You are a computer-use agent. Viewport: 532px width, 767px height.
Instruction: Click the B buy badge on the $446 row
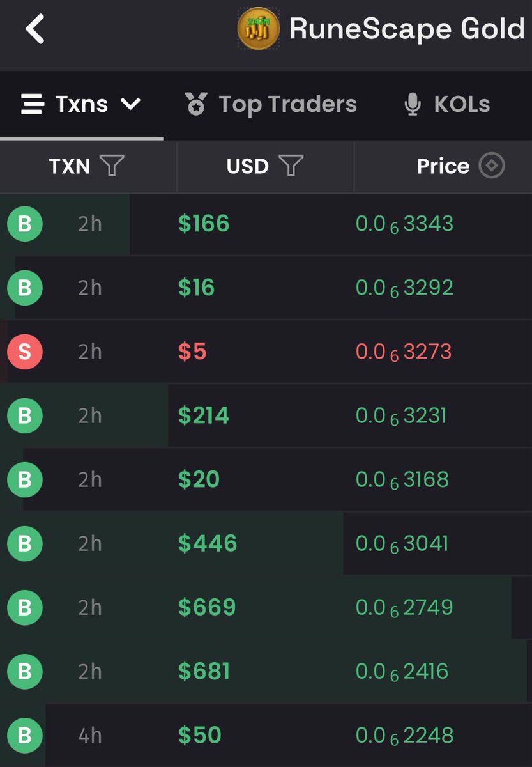pyautogui.click(x=25, y=543)
